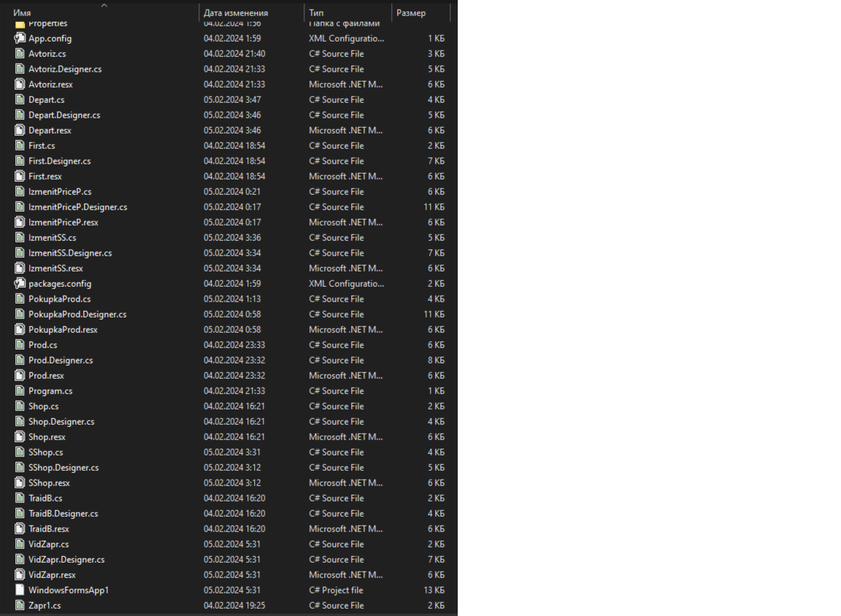Viewport: 841px width, 616px height.
Task: Select the Avtoriz.cs C# file icon
Action: (x=20, y=54)
